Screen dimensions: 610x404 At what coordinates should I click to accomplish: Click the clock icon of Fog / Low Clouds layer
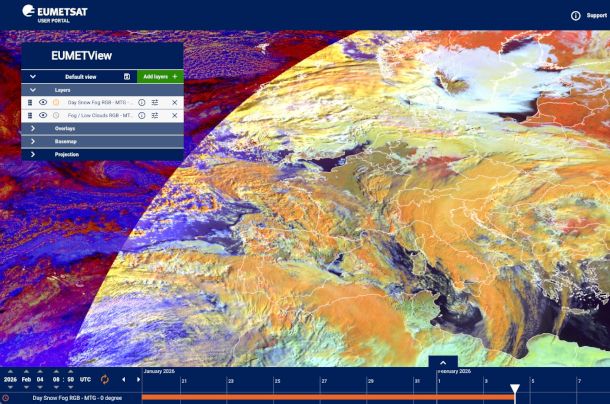coord(56,116)
